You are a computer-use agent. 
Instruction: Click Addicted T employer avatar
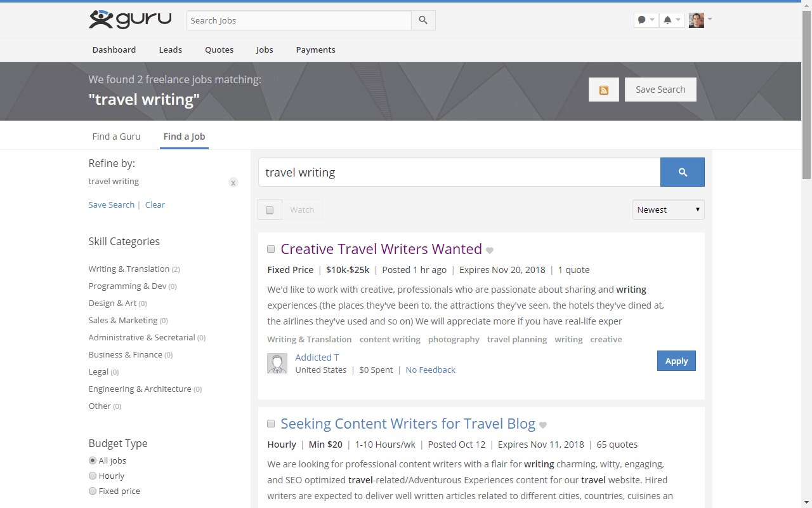(x=277, y=363)
